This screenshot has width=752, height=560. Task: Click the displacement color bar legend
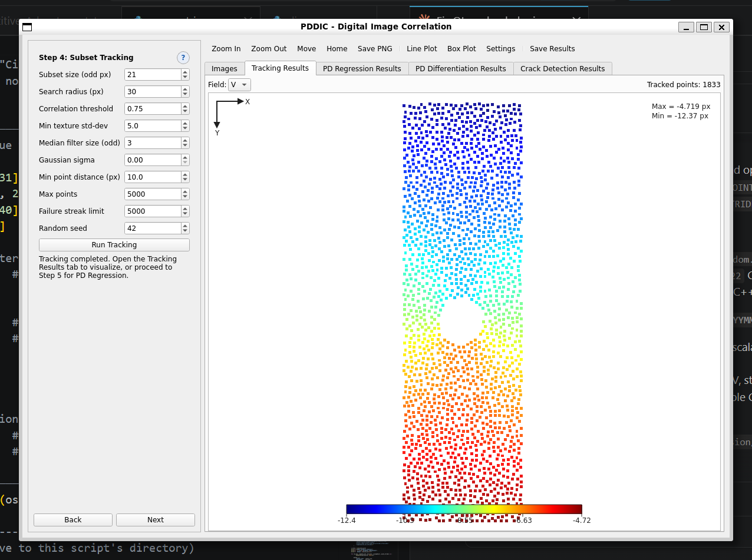point(464,509)
